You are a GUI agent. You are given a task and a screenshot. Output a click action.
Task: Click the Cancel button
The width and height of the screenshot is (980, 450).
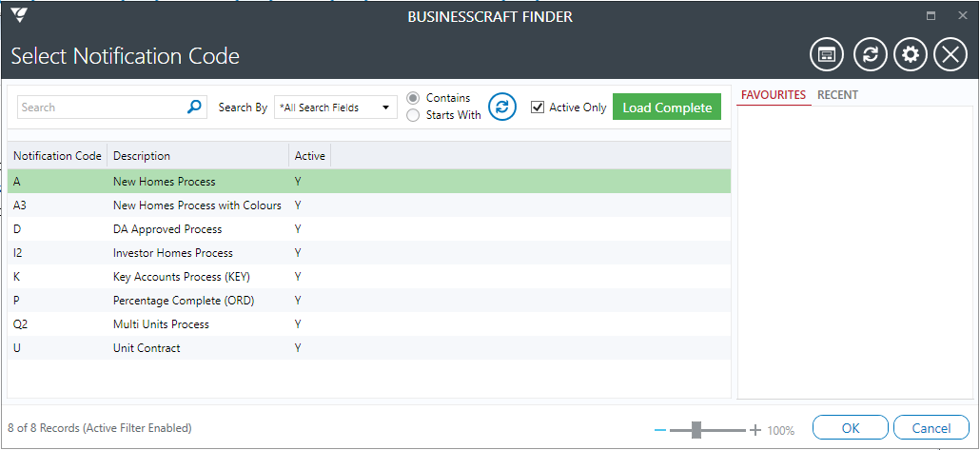931,428
